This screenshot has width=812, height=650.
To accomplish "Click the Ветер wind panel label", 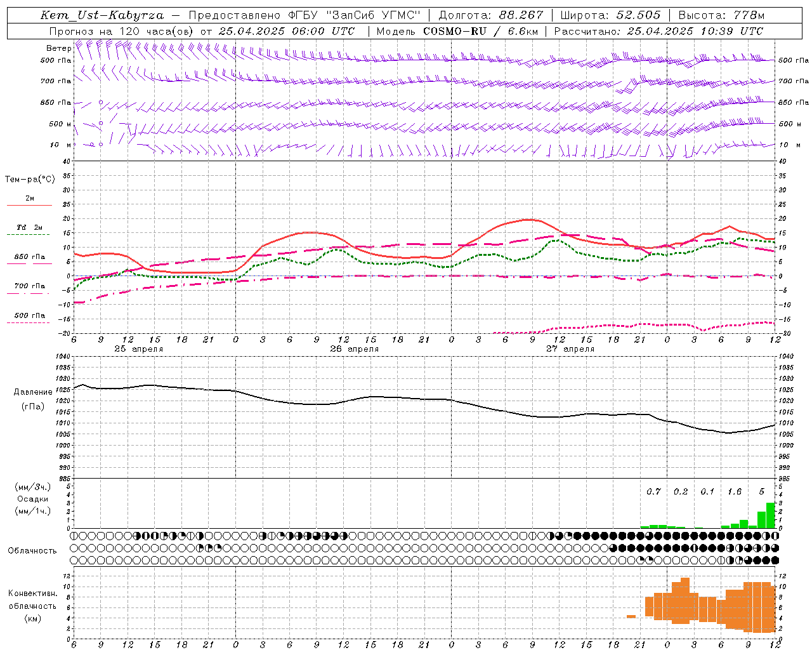I will [x=58, y=48].
